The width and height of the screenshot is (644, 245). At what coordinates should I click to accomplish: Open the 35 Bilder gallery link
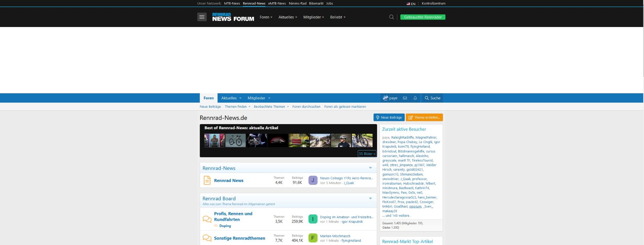click(x=367, y=154)
